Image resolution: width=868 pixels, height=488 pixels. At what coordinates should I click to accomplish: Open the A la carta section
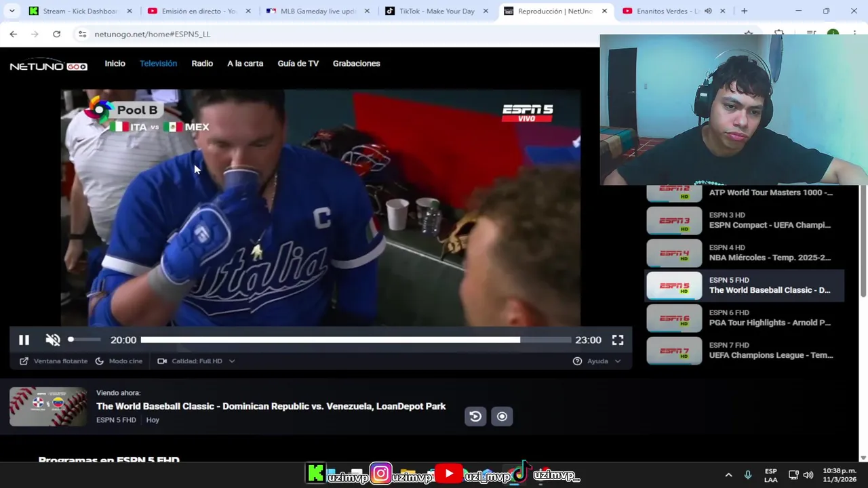(245, 64)
